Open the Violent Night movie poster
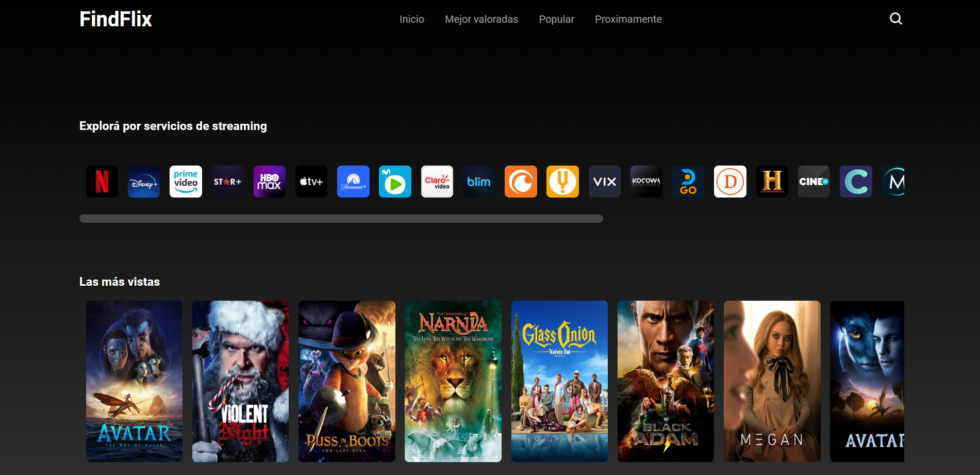 [240, 381]
